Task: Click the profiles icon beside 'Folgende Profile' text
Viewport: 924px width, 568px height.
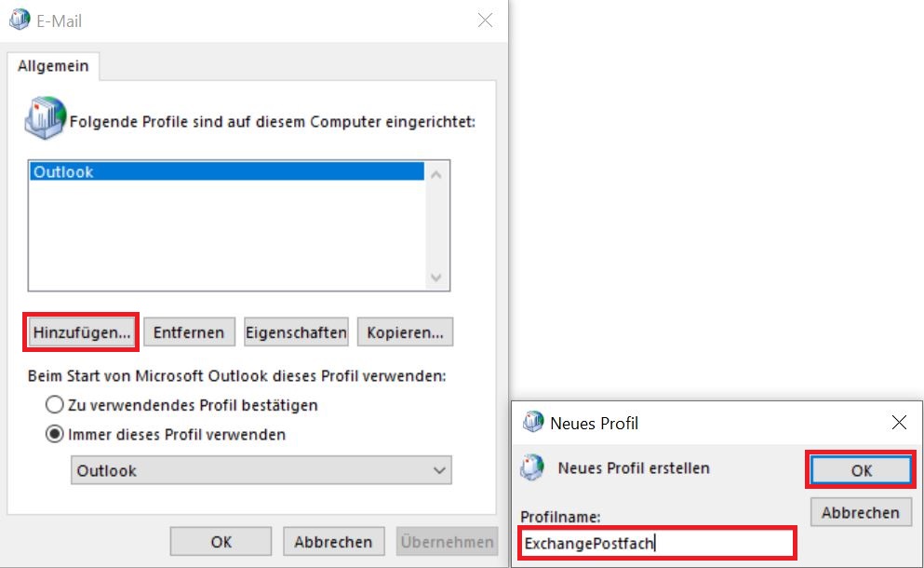Action: tap(46, 119)
